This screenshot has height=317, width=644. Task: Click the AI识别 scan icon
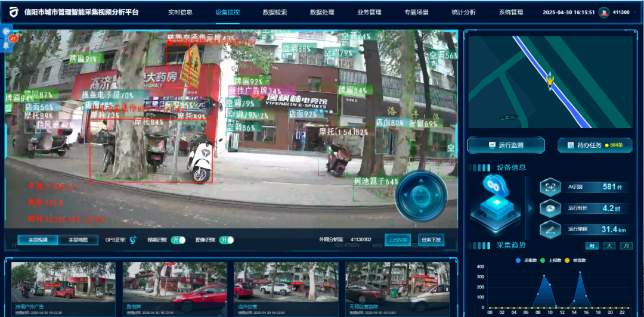(550, 187)
